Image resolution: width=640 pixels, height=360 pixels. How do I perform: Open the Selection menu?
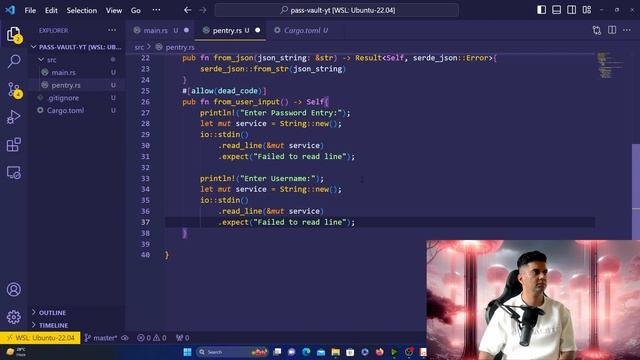82,10
